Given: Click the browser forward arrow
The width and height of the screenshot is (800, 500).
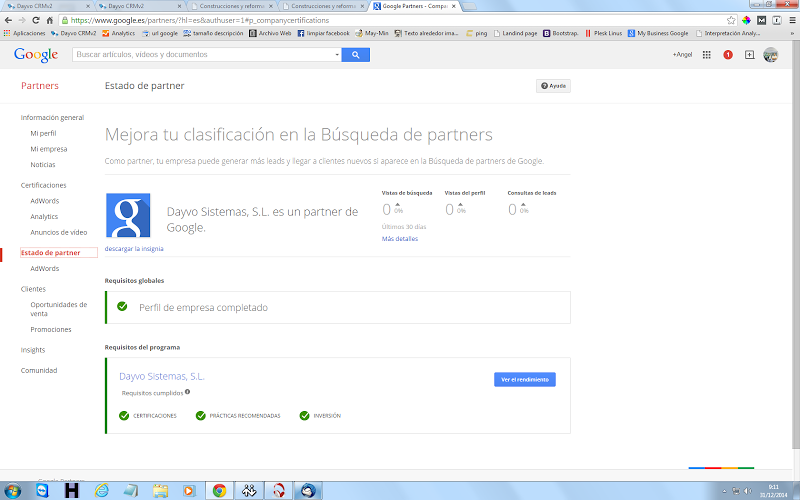Looking at the screenshot, I should 22,20.
